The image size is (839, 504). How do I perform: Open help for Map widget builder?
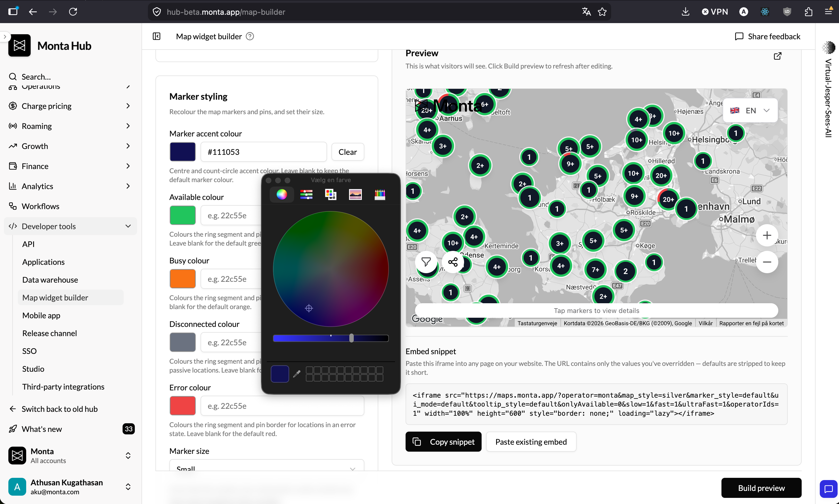pyautogui.click(x=250, y=36)
